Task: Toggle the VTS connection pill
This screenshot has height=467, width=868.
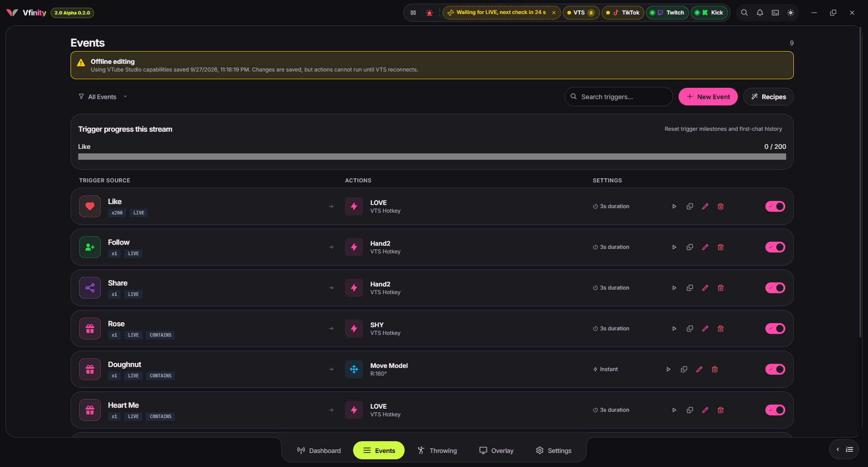Action: point(581,13)
